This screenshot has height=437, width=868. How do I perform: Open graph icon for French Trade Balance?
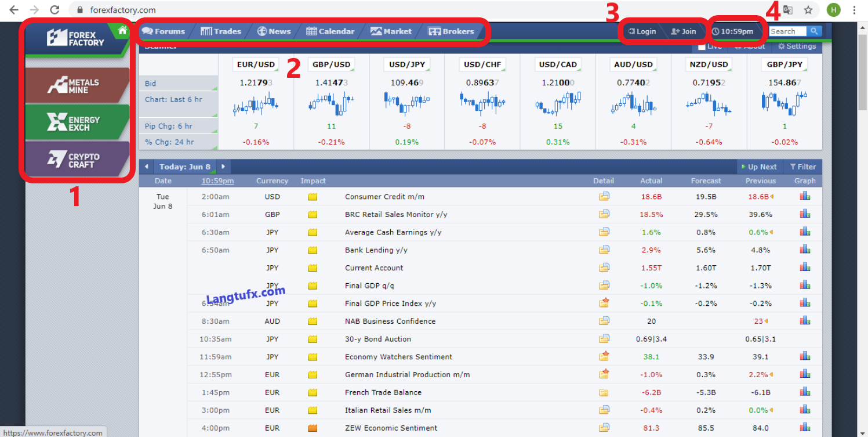[805, 392]
